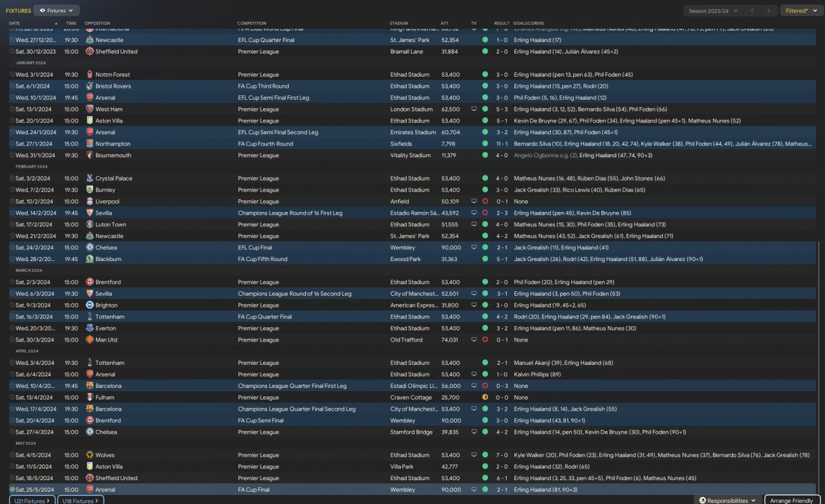Click the TV icon on the Wolves row
The width and height of the screenshot is (825, 504).
click(474, 455)
